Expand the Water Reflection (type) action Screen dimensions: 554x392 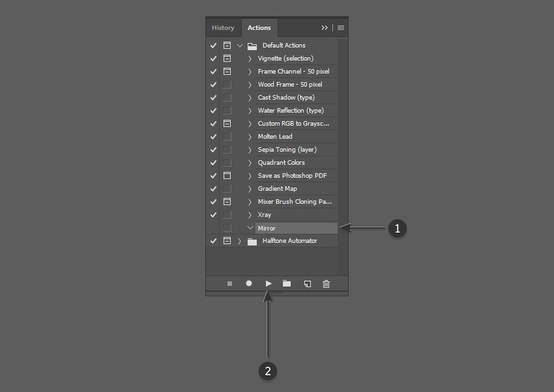pyautogui.click(x=250, y=110)
